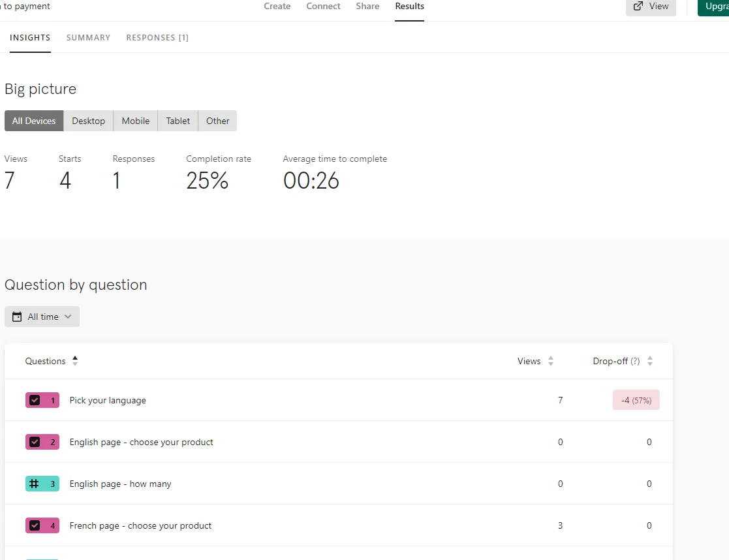
Task: Click the Responses count 1 statistic
Action: coord(116,180)
